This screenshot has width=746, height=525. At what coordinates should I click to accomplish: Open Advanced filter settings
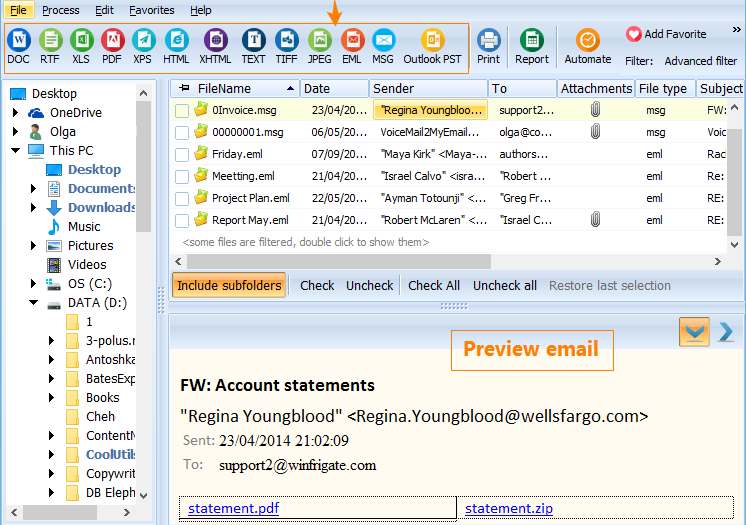(700, 61)
